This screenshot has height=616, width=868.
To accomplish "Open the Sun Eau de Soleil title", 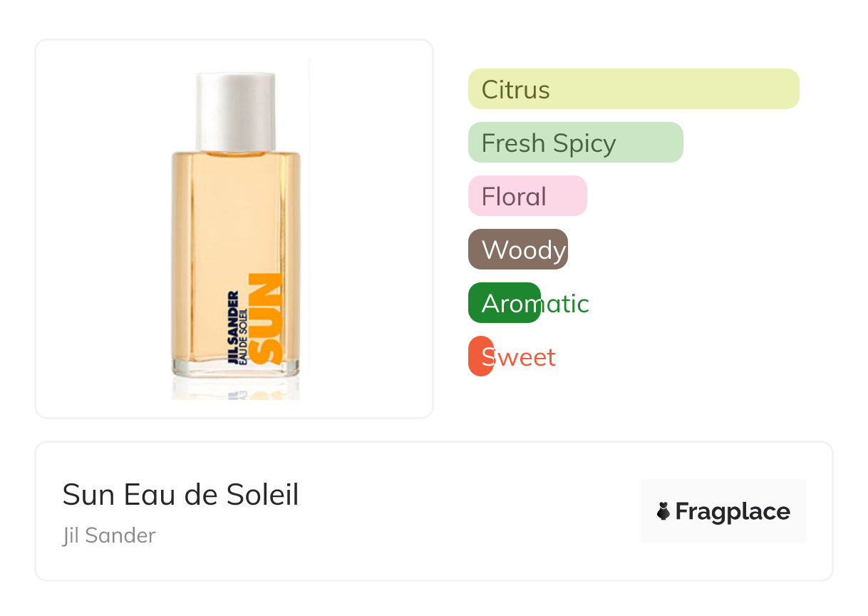I will 180,495.
